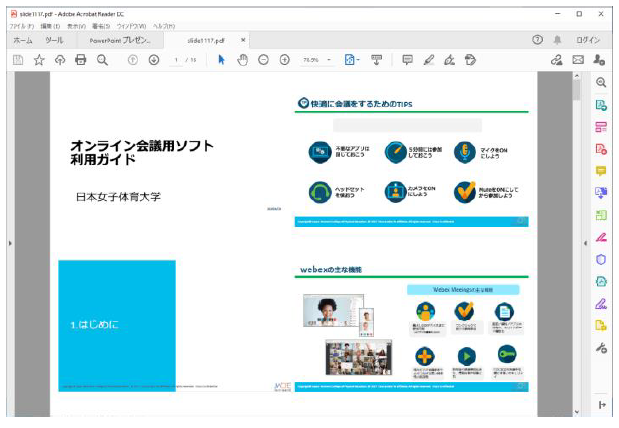
Task: Switch to the ホーム tab
Action: click(x=23, y=40)
